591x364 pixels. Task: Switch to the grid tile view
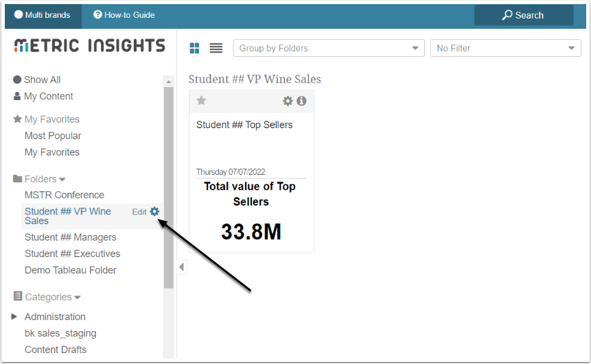pos(195,48)
